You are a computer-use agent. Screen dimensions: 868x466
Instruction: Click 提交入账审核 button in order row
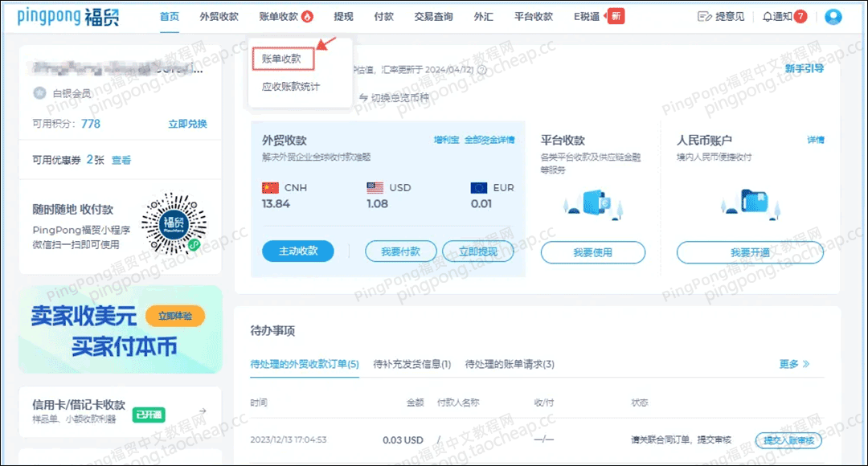click(789, 440)
